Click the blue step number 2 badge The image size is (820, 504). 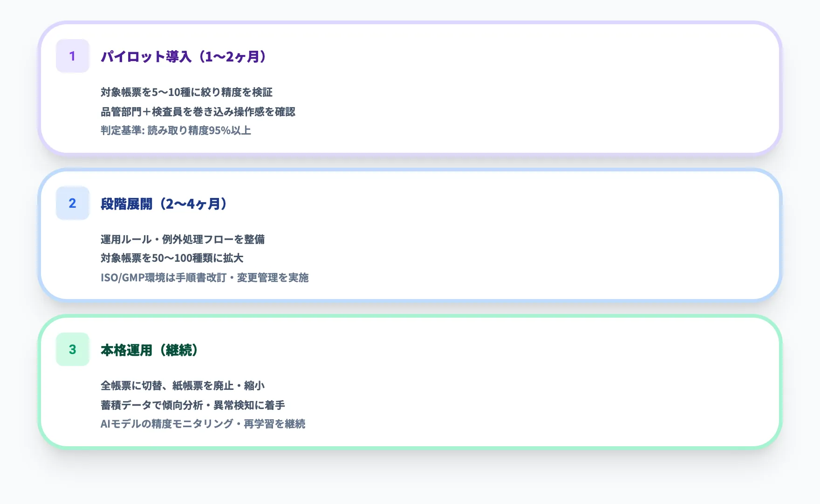click(x=72, y=204)
